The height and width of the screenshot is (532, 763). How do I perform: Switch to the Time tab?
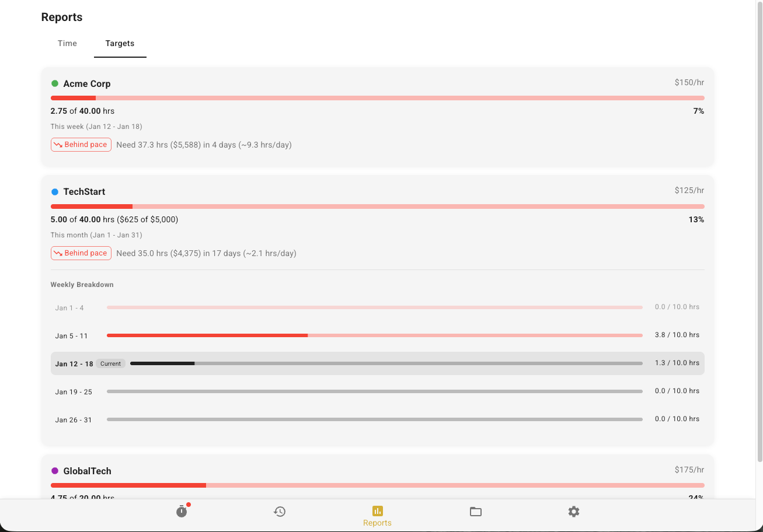click(x=67, y=43)
